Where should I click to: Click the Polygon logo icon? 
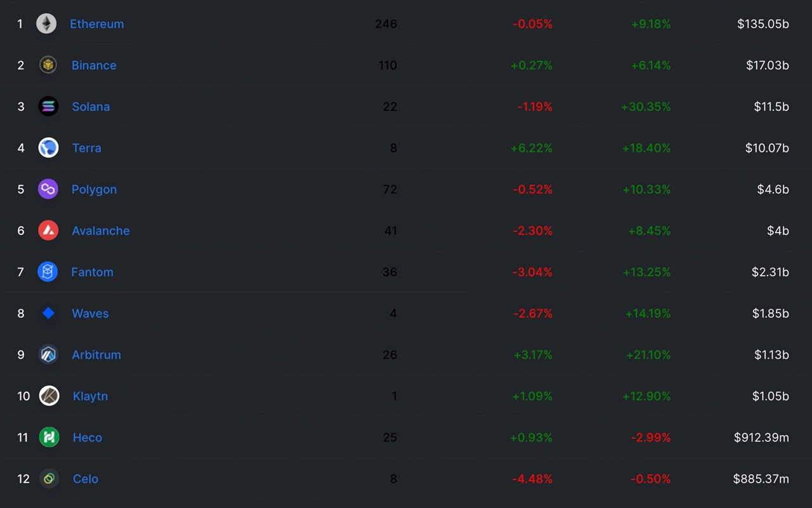[48, 189]
